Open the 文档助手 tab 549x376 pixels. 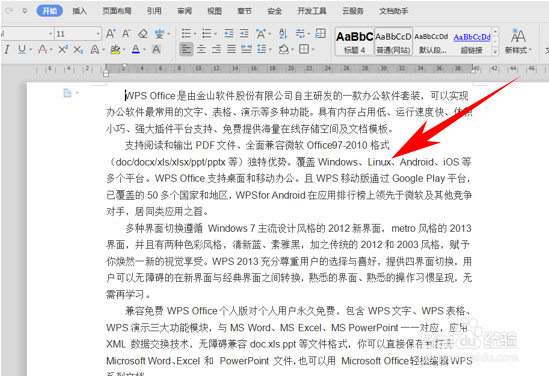click(x=394, y=11)
